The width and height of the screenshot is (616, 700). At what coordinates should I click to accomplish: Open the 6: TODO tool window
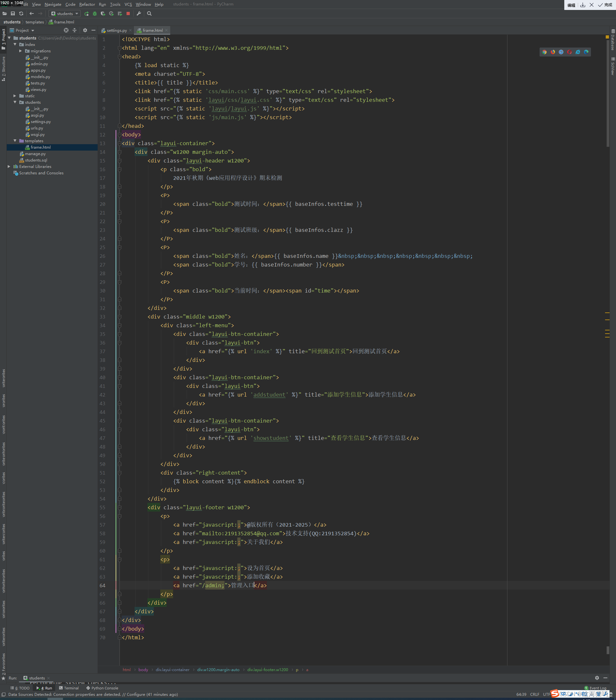[x=20, y=688]
